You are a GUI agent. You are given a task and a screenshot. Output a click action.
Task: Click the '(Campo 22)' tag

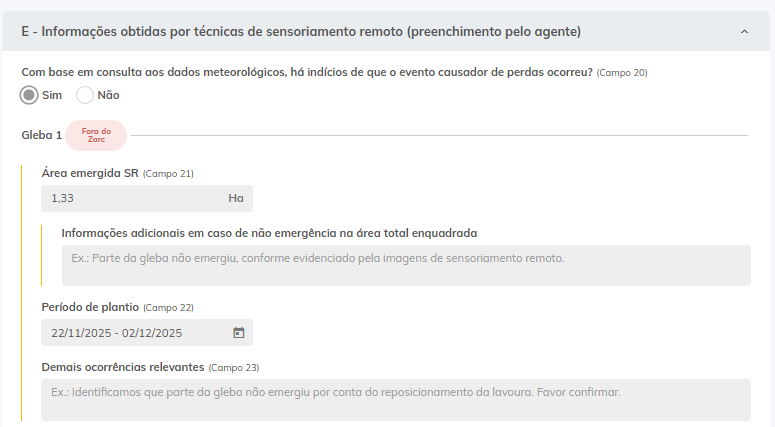[168, 308]
